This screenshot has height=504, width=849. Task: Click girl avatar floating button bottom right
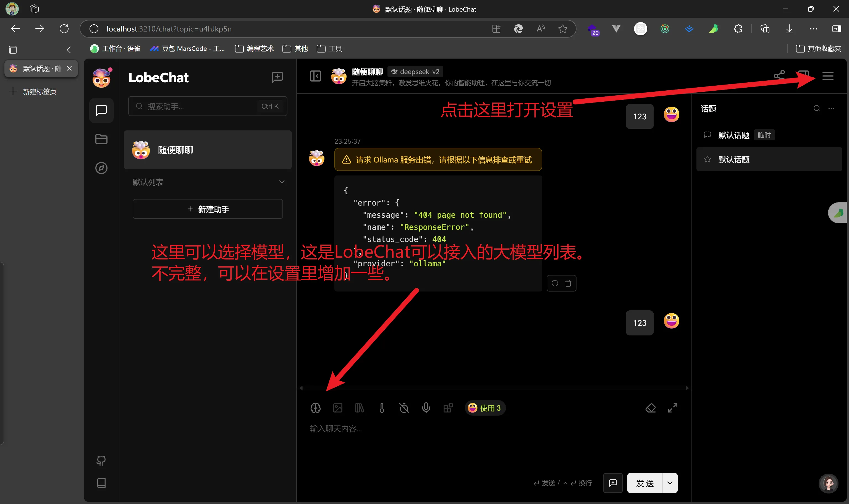[828, 483]
